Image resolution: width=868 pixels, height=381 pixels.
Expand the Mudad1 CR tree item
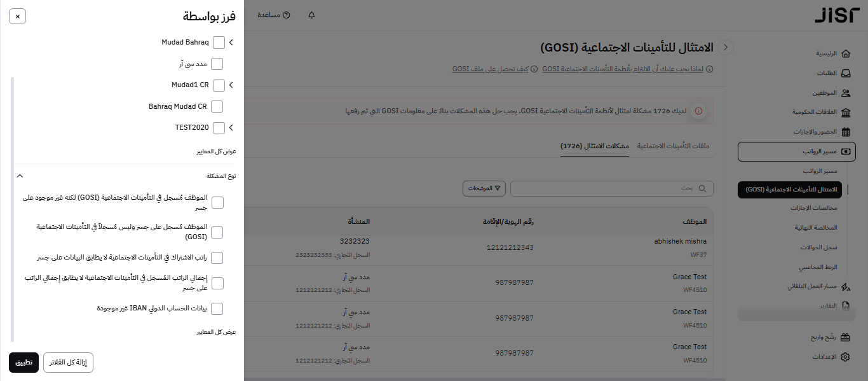(231, 85)
